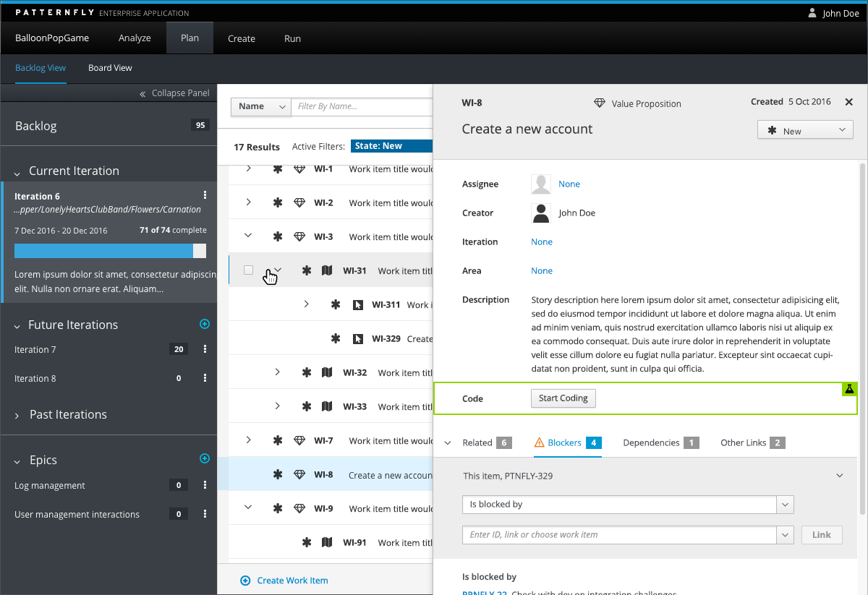Open the Name filter type dropdown
Image resolution: width=868 pixels, height=595 pixels.
click(x=260, y=106)
